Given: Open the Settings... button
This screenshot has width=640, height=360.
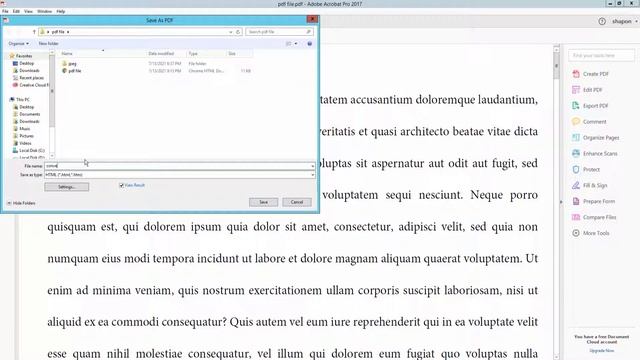Looking at the screenshot, I should (67, 187).
